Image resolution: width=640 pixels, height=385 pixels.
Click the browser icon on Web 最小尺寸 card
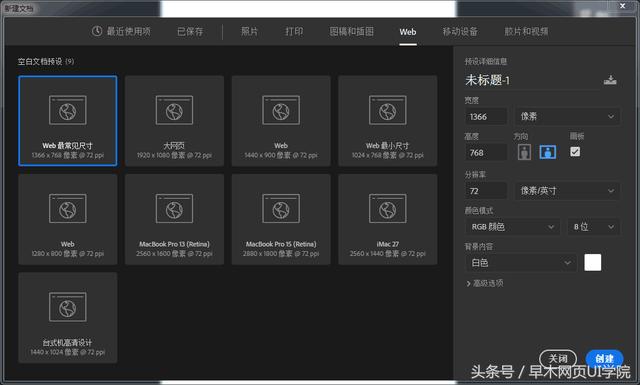[388, 110]
